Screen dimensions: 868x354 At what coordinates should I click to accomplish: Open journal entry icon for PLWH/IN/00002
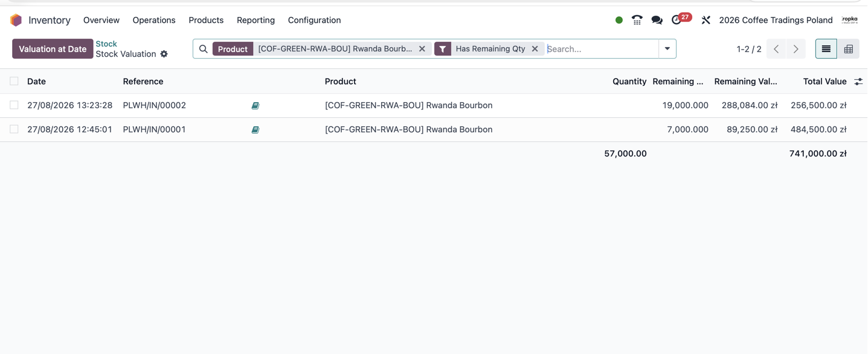click(x=256, y=106)
